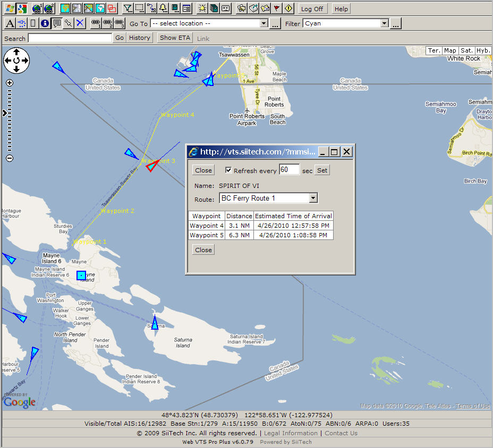This screenshot has width=493, height=448.
Task: Open the Legal Information link
Action: pos(292,433)
